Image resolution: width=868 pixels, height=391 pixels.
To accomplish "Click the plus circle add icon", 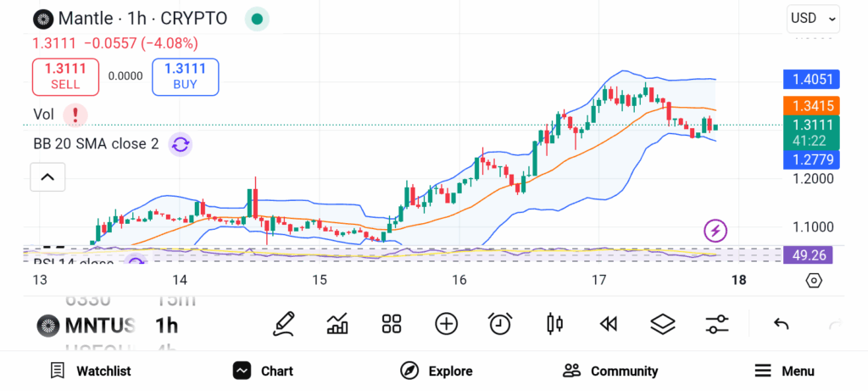I will click(x=446, y=324).
